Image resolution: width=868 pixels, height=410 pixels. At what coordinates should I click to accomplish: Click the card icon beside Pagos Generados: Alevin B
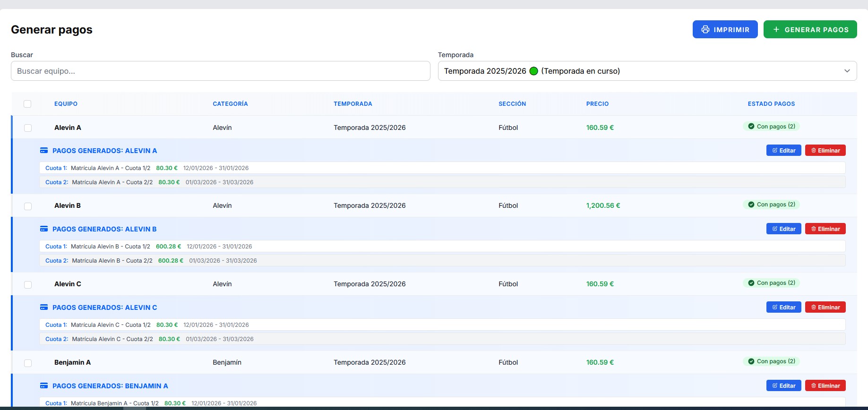pyautogui.click(x=44, y=229)
